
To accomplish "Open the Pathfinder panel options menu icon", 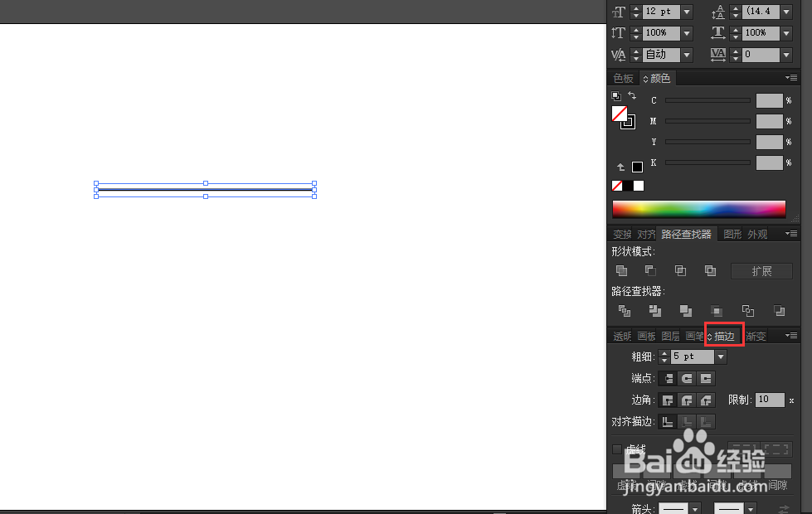I will pos(790,234).
